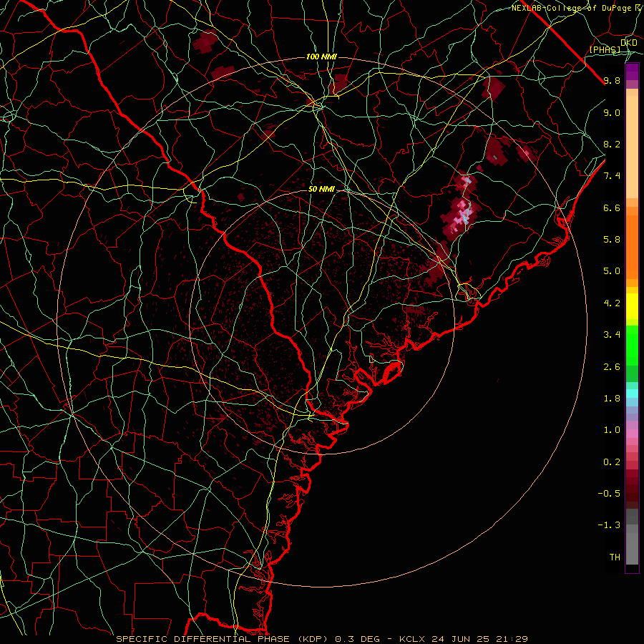Click the [PHAS] label above color bar
Screen dimensions: 644x644
point(605,49)
